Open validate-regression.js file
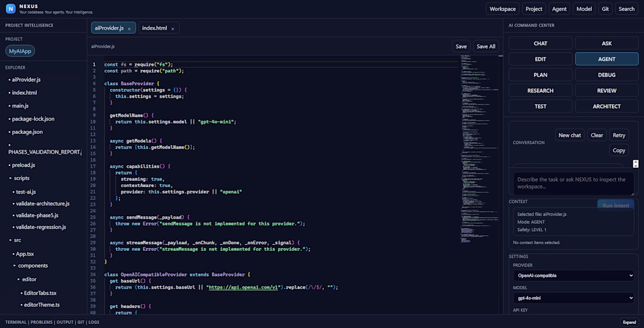The height and width of the screenshot is (328, 644). click(40, 227)
